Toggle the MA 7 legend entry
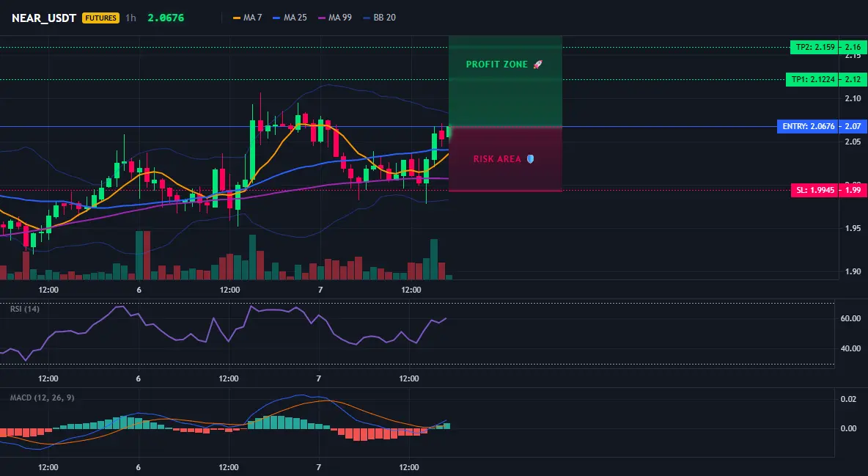The height and width of the screenshot is (476, 868). coord(248,18)
